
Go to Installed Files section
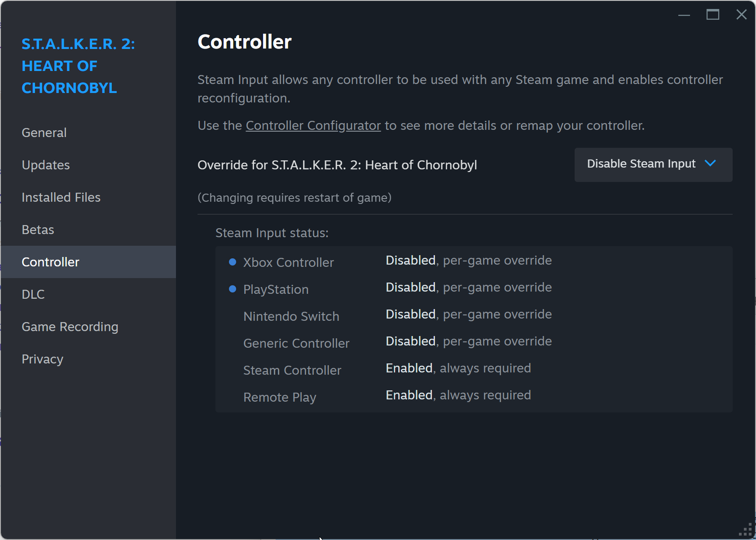[x=61, y=197]
